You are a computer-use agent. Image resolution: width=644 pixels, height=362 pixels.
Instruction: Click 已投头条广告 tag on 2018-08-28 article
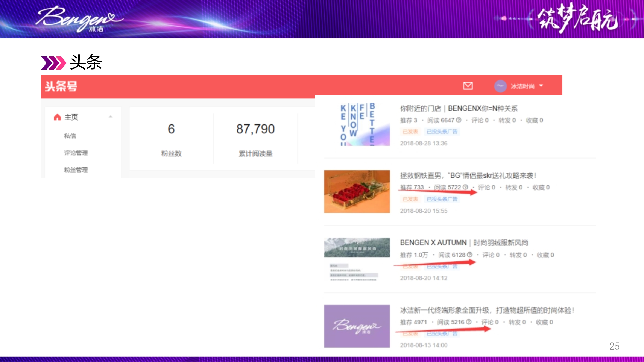tap(442, 131)
